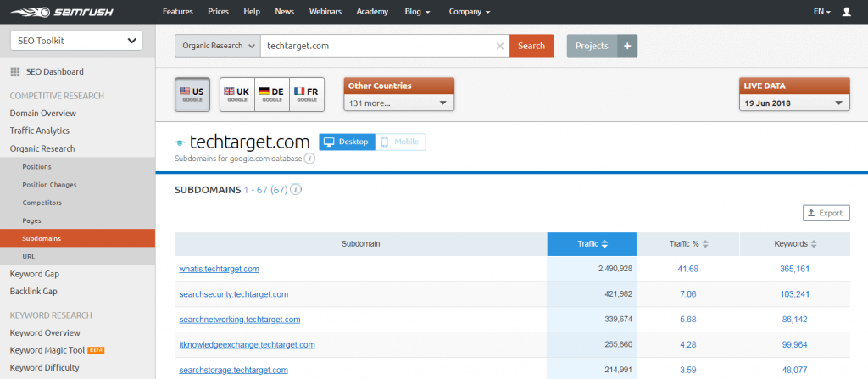
Task: Open Help in the top navigation
Action: (x=252, y=12)
